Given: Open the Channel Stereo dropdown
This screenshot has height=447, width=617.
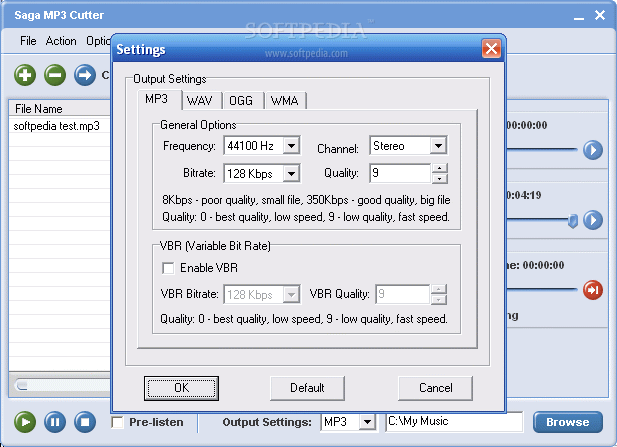Looking at the screenshot, I should 438,146.
